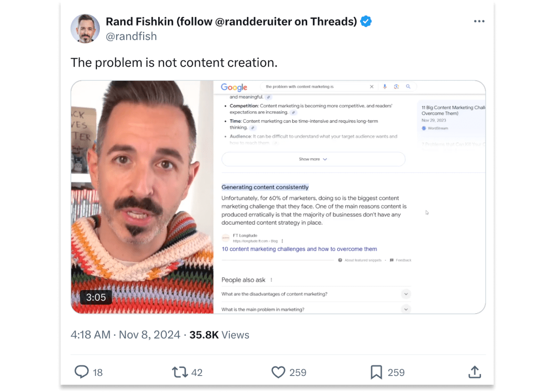This screenshot has height=392, width=547.
Task: Expand the Show more dropdown
Action: click(313, 159)
